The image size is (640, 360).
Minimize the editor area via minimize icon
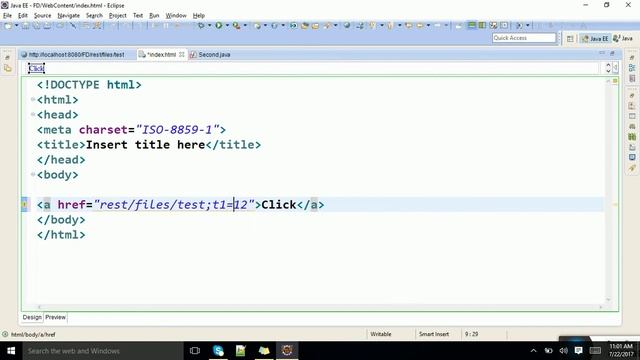602,53
